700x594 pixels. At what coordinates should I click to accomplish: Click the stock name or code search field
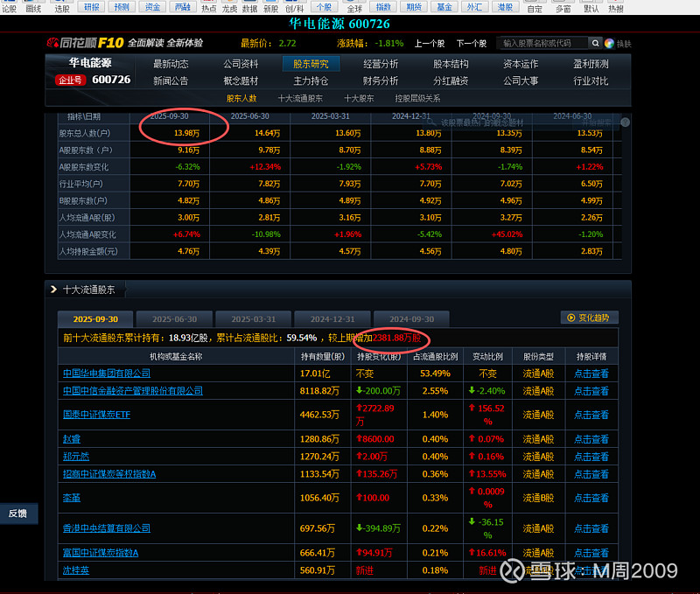tap(542, 43)
